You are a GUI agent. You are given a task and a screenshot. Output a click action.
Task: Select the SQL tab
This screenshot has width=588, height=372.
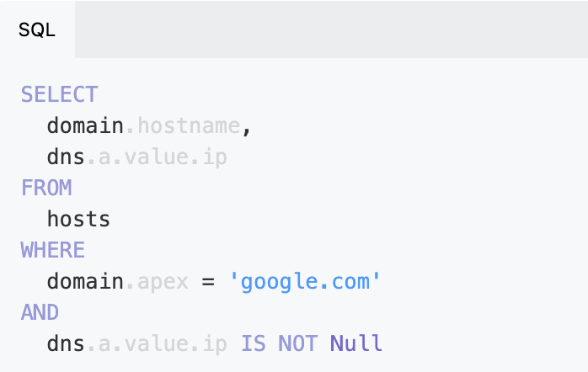click(37, 29)
